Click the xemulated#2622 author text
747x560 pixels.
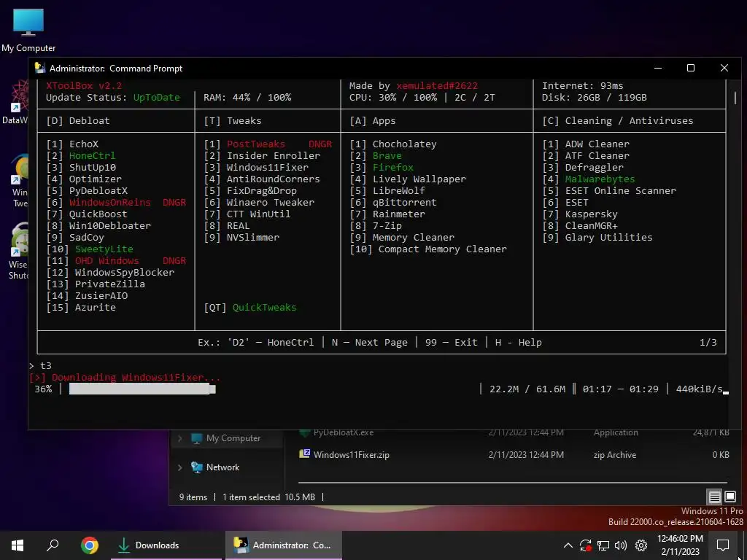pyautogui.click(x=437, y=86)
